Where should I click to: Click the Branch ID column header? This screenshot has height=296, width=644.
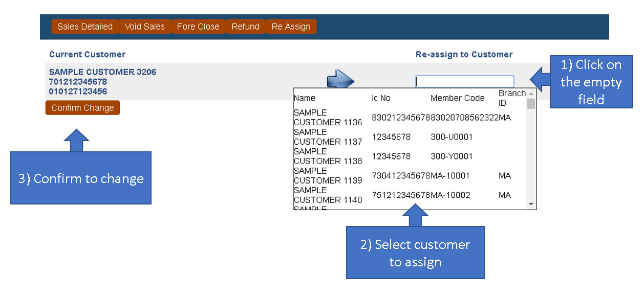[x=512, y=98]
